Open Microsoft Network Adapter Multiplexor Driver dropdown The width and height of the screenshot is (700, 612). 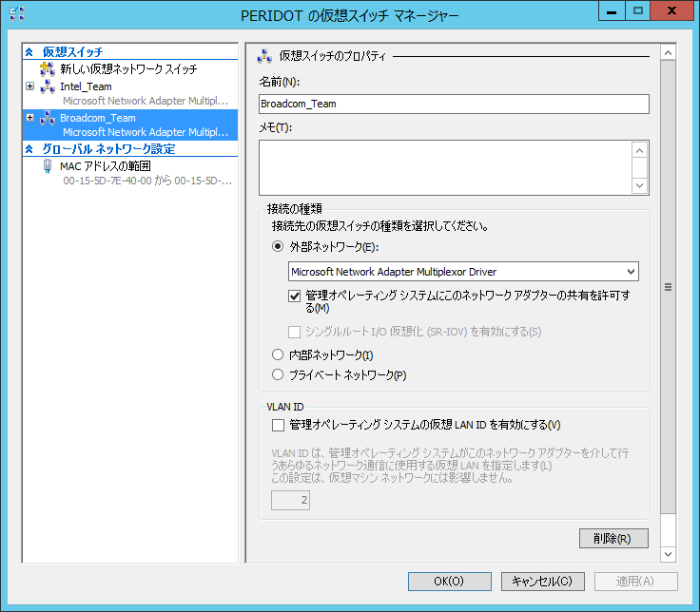463,272
